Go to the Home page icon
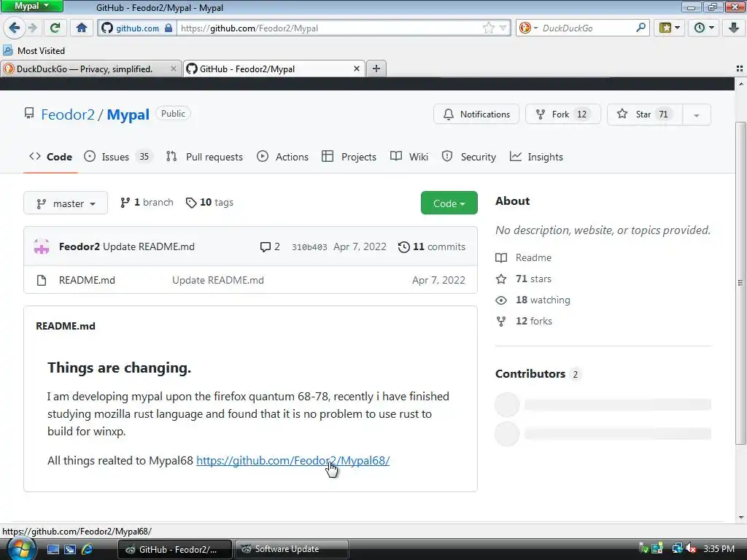Image resolution: width=747 pixels, height=560 pixels. point(82,28)
